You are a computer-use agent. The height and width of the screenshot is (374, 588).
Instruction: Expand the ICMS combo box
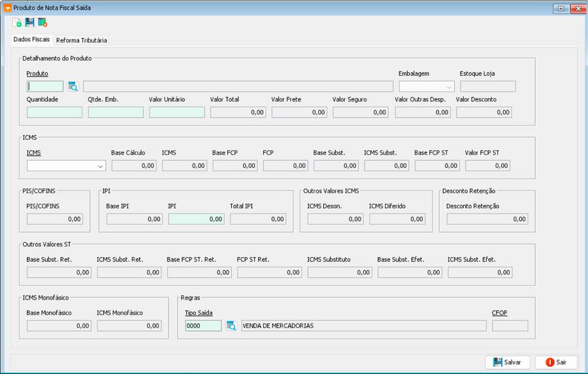[67, 166]
